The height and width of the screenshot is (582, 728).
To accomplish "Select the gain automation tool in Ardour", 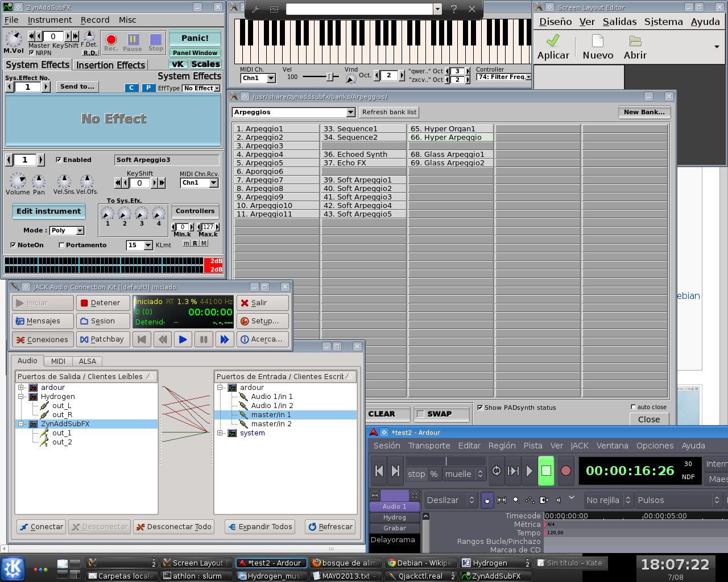I will [x=530, y=500].
